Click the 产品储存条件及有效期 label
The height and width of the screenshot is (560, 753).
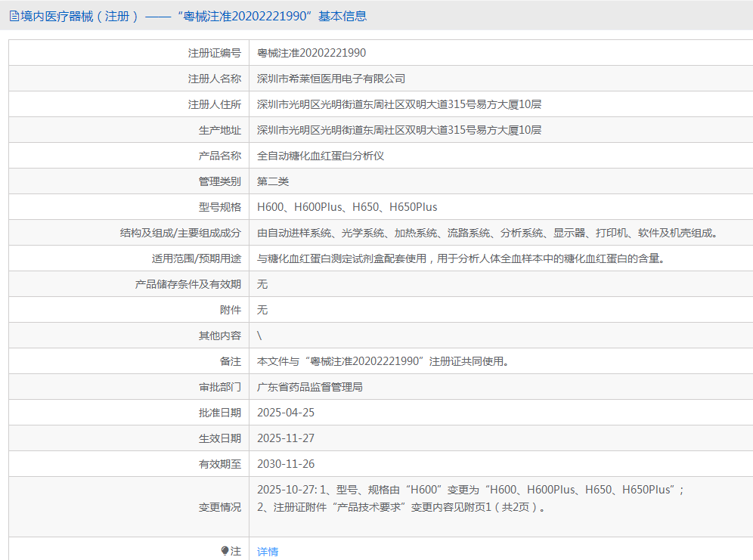[187, 284]
